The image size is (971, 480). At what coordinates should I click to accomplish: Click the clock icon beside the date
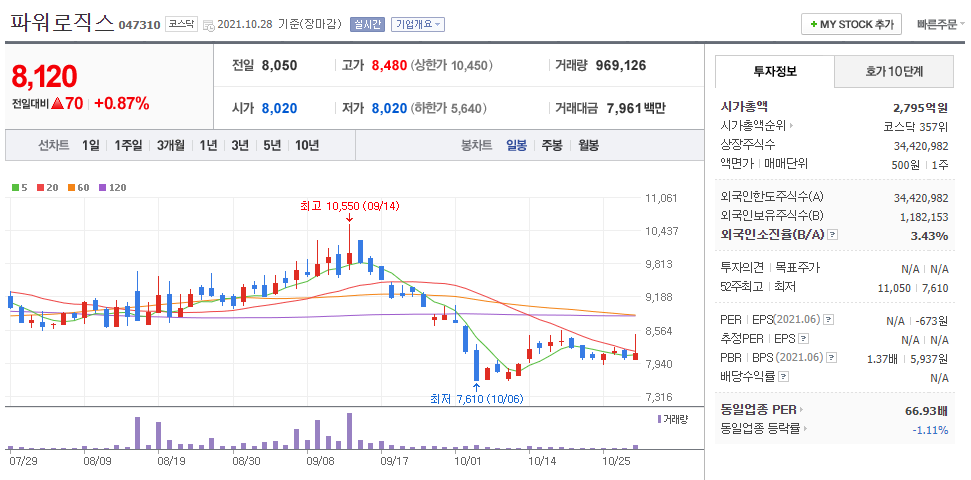[209, 25]
